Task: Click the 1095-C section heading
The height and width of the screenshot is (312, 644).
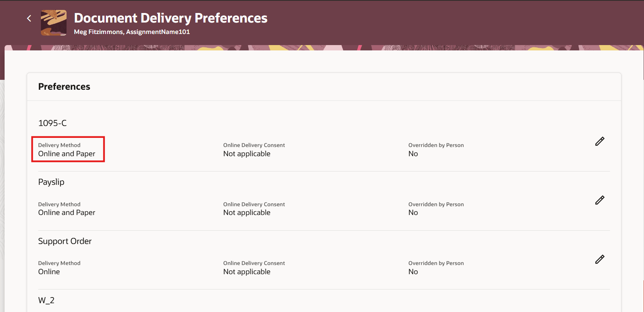Action: point(52,123)
